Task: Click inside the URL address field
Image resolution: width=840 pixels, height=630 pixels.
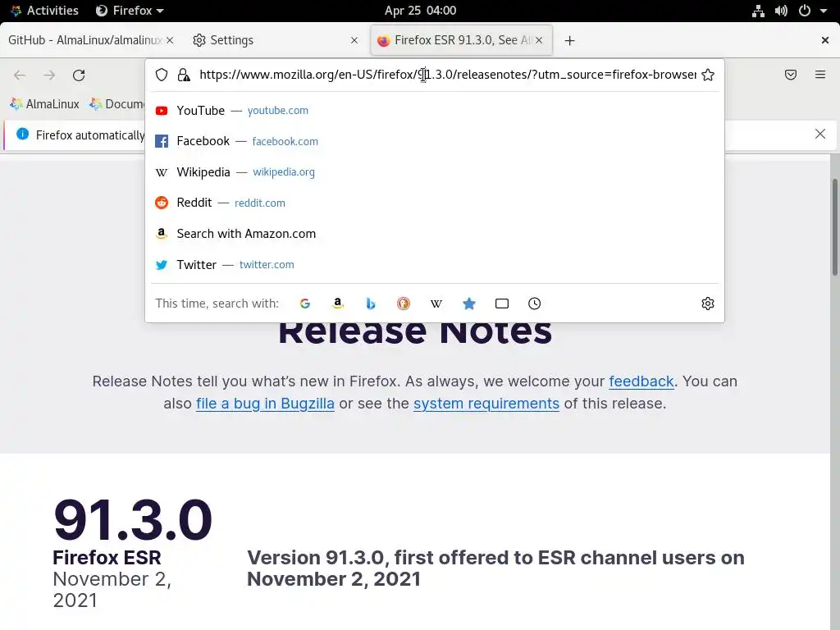Action: 447,75
